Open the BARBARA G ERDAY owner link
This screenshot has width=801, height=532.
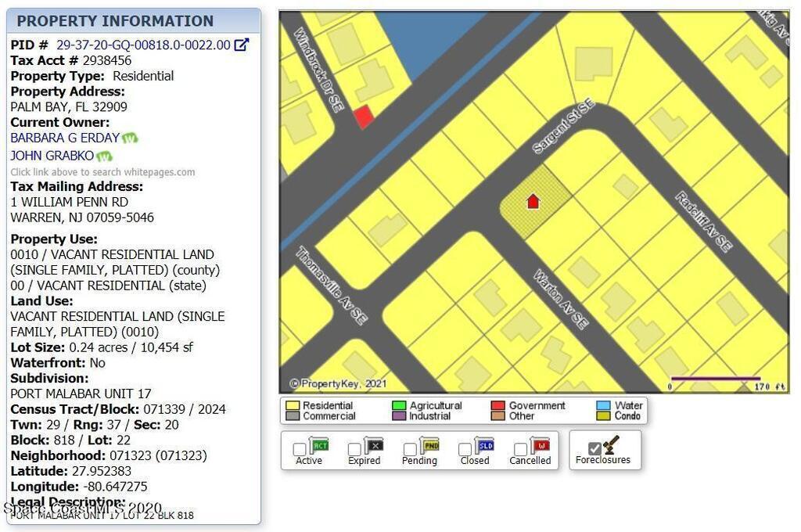coord(65,138)
